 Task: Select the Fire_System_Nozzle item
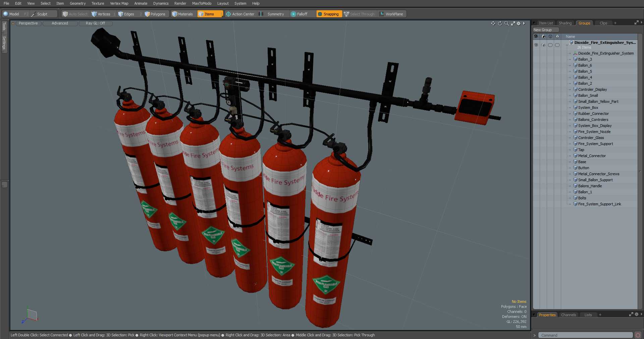point(594,132)
